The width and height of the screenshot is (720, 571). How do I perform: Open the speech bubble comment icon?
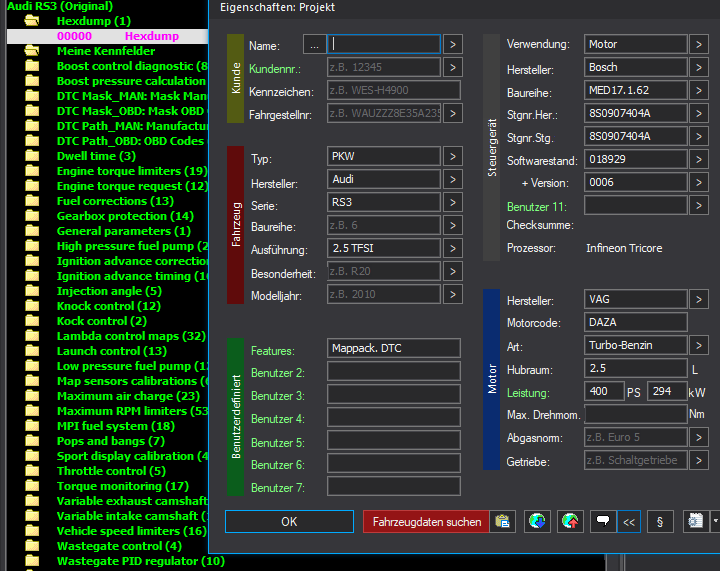coord(603,521)
